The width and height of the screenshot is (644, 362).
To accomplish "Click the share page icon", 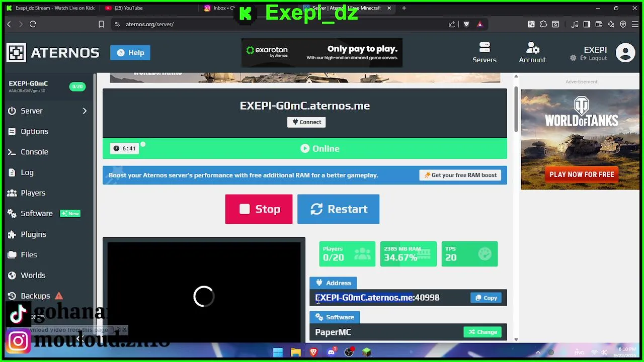I will (452, 24).
